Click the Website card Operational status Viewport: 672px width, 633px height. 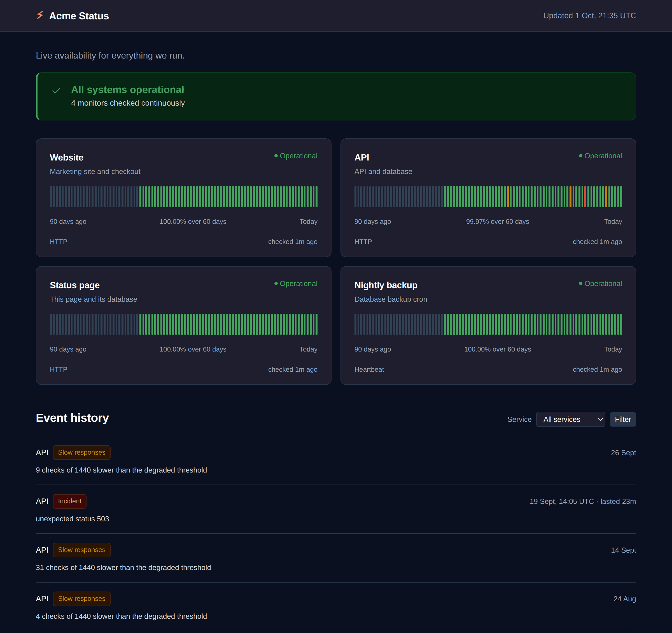(x=296, y=156)
